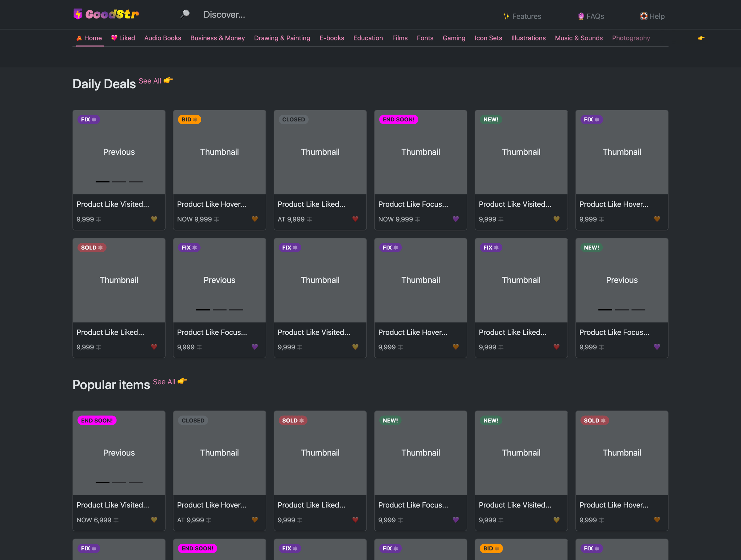
Task: Click the SOLD badge in the second Daily Deals row
Action: [x=91, y=248]
